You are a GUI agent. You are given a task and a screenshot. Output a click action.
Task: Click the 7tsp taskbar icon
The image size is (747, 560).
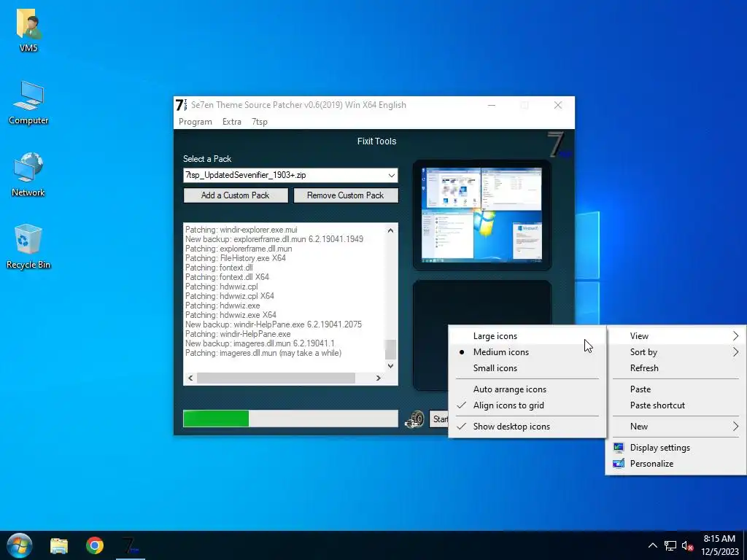click(130, 545)
